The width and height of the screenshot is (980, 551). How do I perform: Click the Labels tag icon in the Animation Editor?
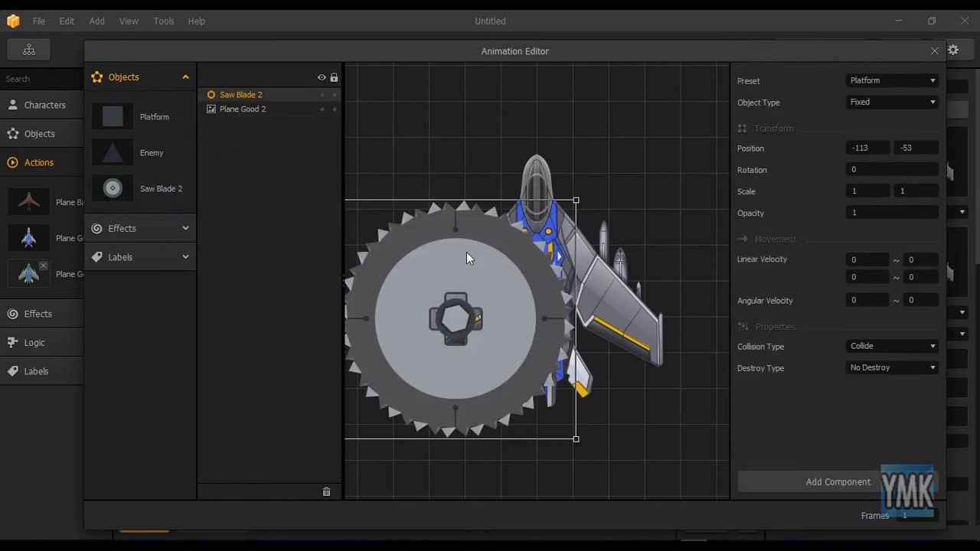[x=96, y=257]
